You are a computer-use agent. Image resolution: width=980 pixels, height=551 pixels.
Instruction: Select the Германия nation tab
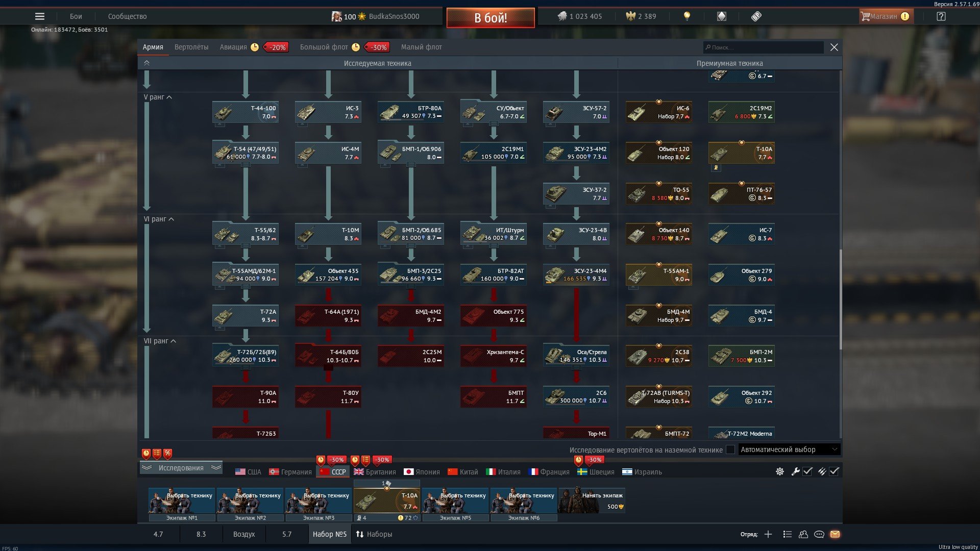pyautogui.click(x=290, y=472)
